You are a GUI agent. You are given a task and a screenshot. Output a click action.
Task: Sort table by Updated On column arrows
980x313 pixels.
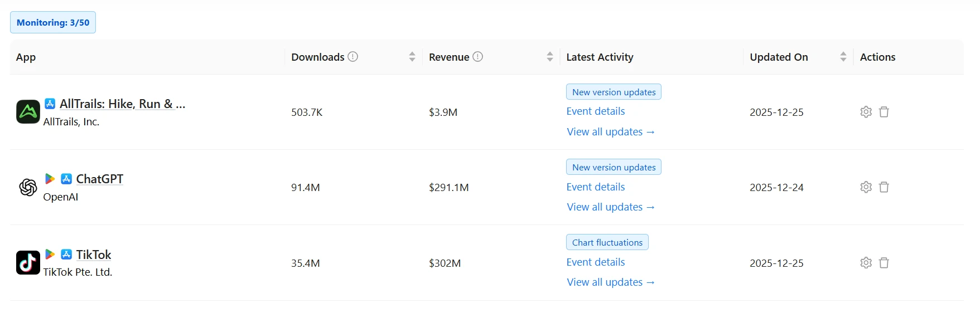(x=843, y=57)
